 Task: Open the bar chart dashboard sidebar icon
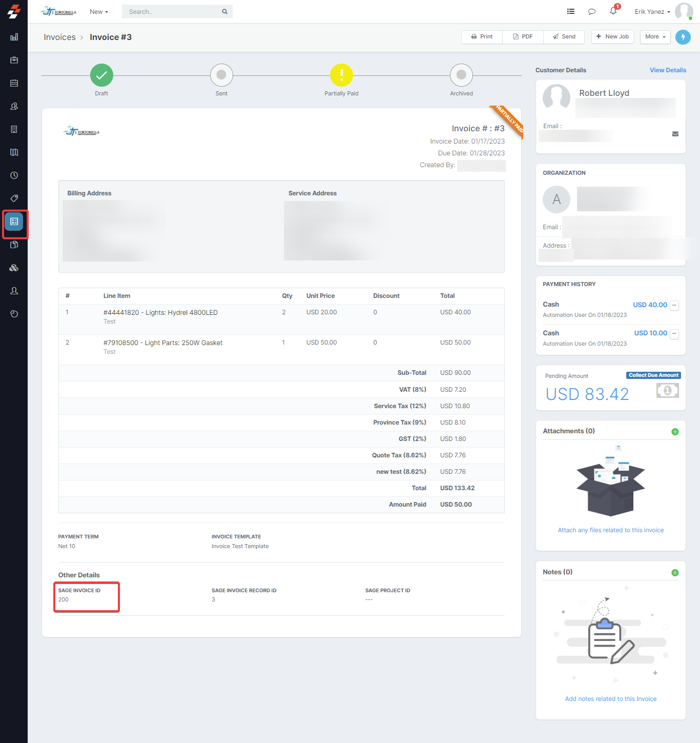pos(14,37)
